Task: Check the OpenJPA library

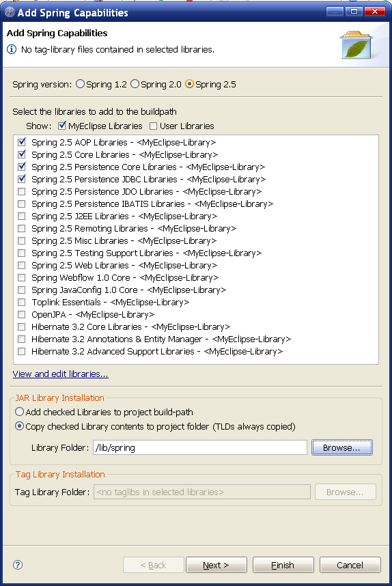Action: point(22,314)
